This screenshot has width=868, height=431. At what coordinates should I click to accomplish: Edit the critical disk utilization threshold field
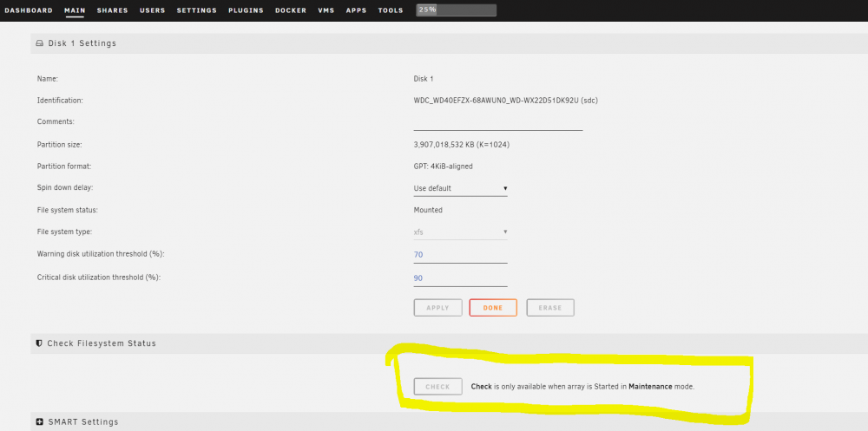pyautogui.click(x=461, y=278)
